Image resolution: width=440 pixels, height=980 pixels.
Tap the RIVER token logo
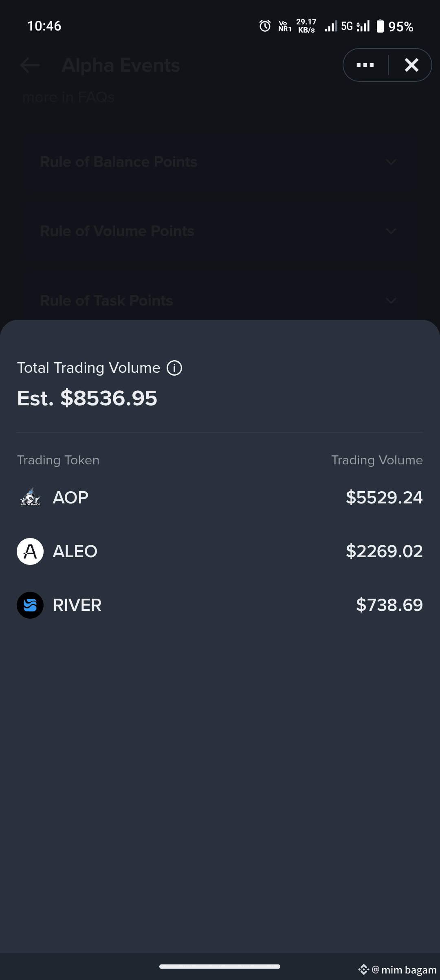30,605
